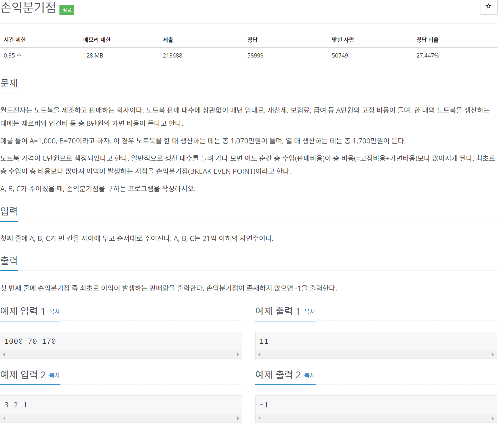Click right scroll arrow in 예제 출력 1 box
The height and width of the screenshot is (429, 504).
[493, 354]
